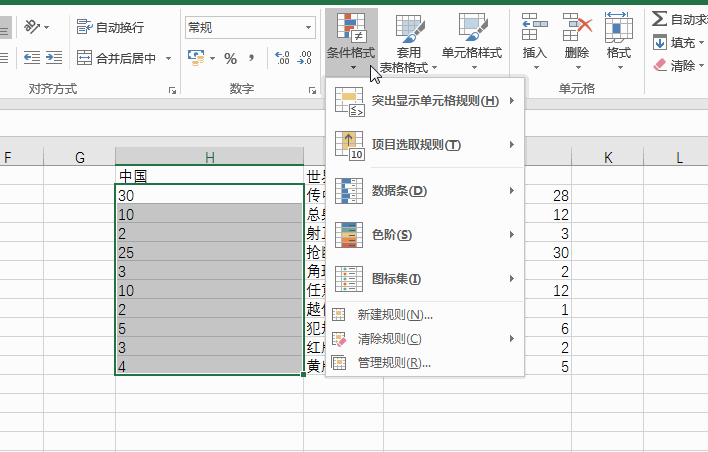The height and width of the screenshot is (452, 708).
Task: Open Top/Bottom Rules (项目选取规则) submenu
Action: click(425, 145)
